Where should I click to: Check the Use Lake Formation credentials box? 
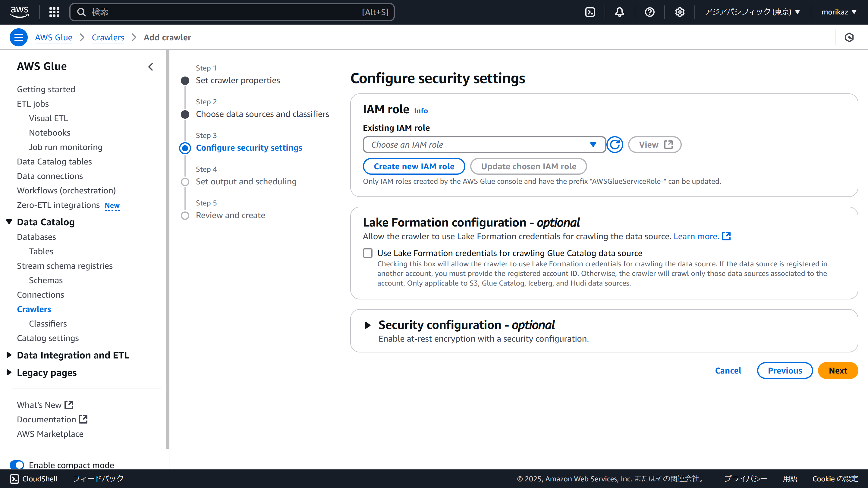coord(368,253)
